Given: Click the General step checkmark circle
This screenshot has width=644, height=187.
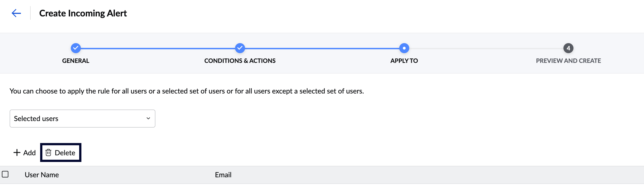Looking at the screenshot, I should coord(76,48).
